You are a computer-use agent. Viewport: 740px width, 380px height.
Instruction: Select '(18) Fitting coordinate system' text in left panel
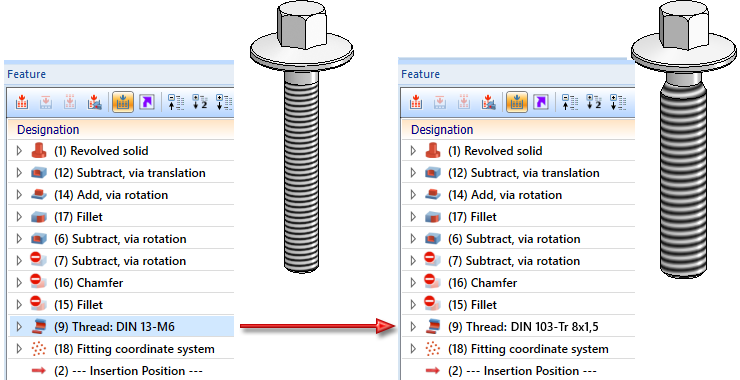pyautogui.click(x=134, y=349)
